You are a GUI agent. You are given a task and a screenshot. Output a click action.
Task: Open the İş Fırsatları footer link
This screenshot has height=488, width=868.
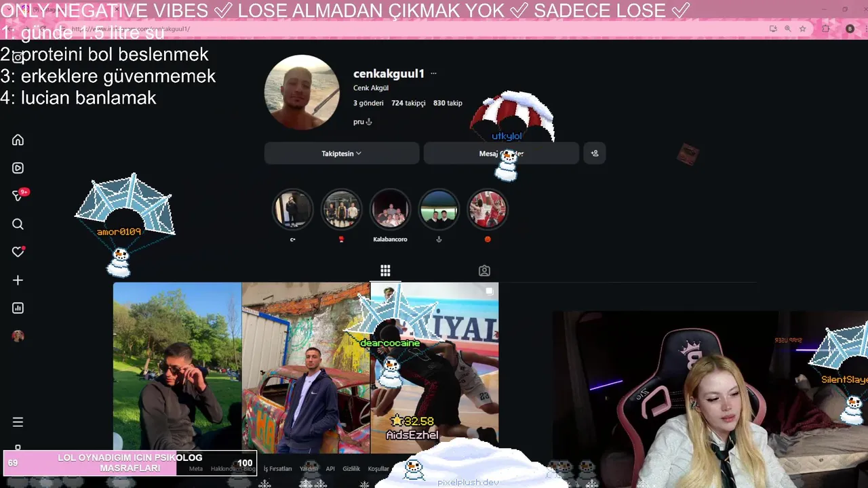pyautogui.click(x=277, y=468)
